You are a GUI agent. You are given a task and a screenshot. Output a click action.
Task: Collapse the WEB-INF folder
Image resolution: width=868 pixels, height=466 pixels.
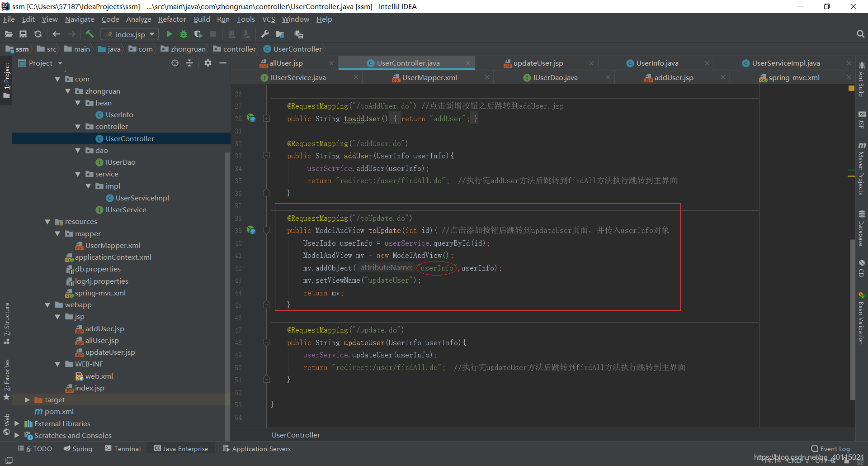pos(57,364)
